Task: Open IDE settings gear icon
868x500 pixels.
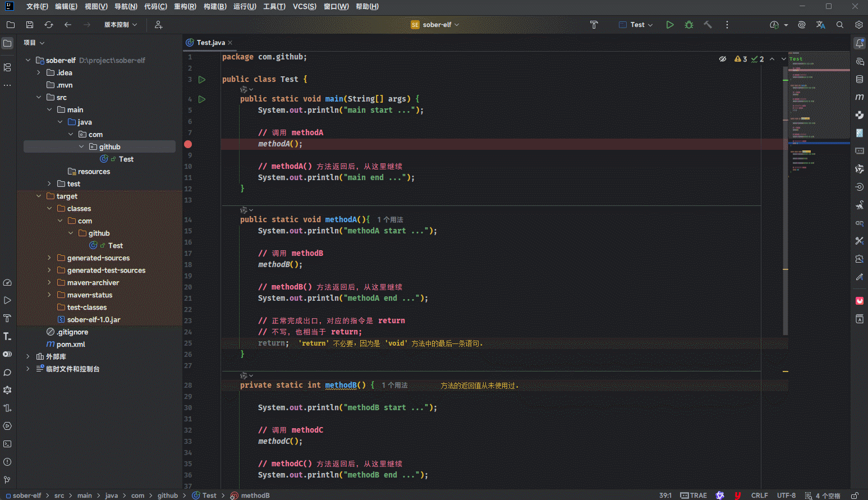Action: (858, 25)
